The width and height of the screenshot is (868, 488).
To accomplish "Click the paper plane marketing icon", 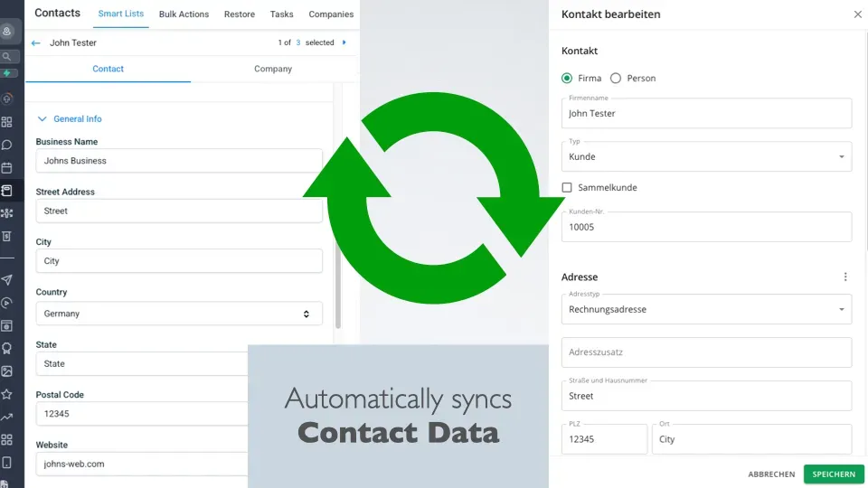I will 7,280.
